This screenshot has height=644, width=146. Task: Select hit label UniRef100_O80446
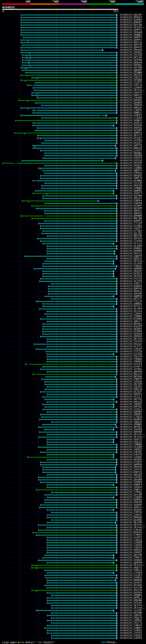[x=131, y=50]
